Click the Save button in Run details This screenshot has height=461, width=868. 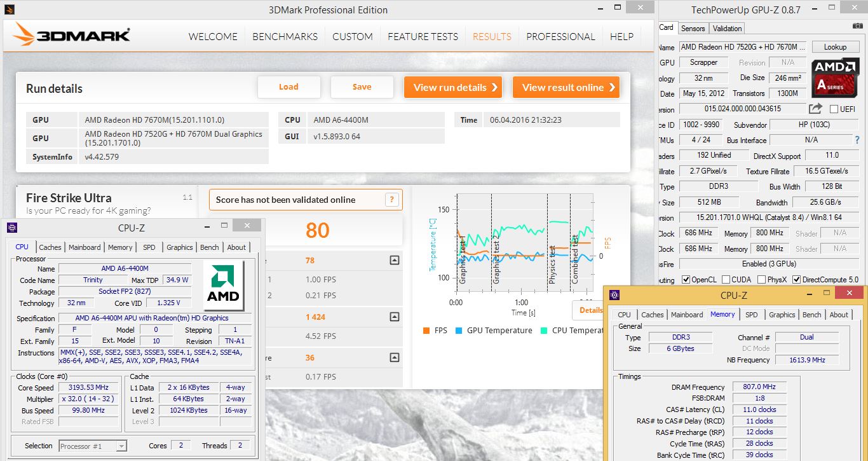click(x=362, y=87)
